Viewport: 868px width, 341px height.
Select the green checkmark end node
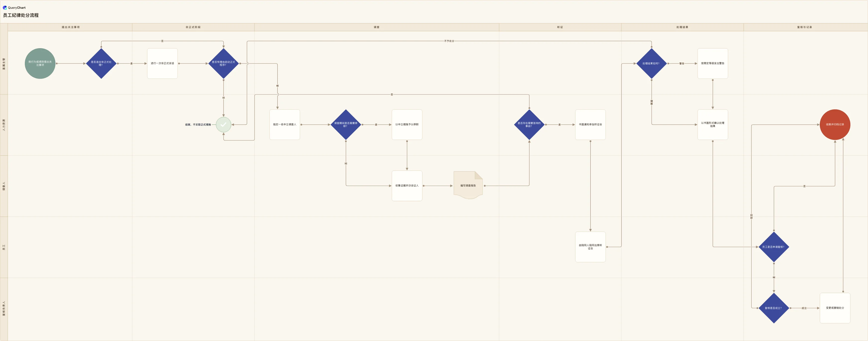point(223,125)
